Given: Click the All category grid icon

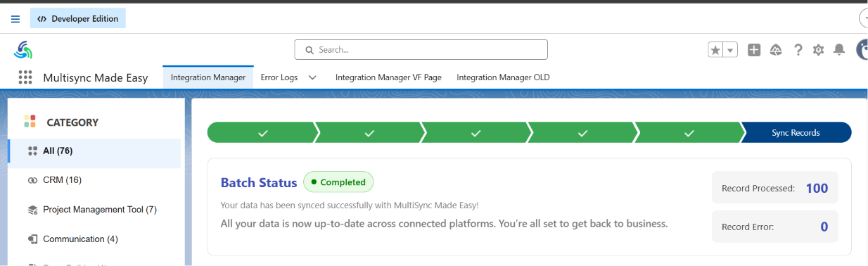Looking at the screenshot, I should (32, 151).
